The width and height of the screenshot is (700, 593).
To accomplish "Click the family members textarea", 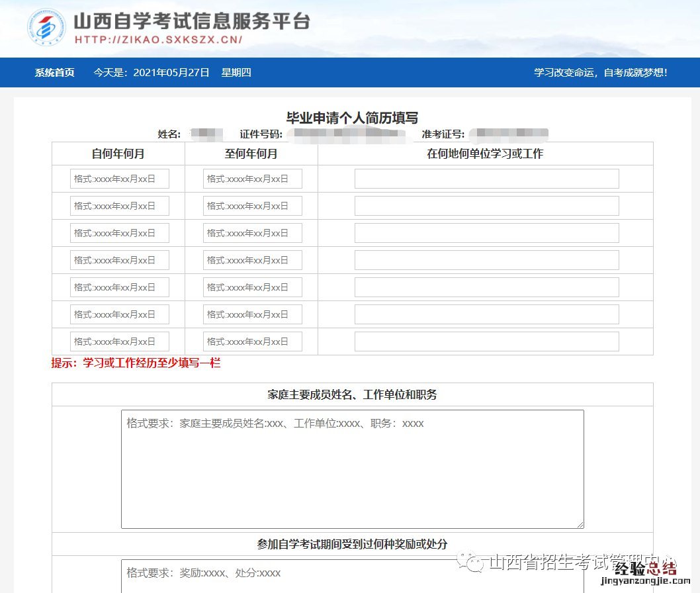I will pyautogui.click(x=352, y=469).
